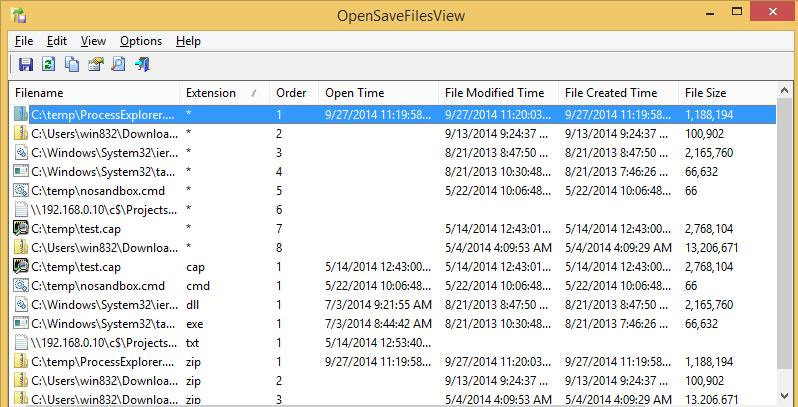Select the first ProcessExplorer row in the list
This screenshot has width=798, height=407.
coord(102,115)
